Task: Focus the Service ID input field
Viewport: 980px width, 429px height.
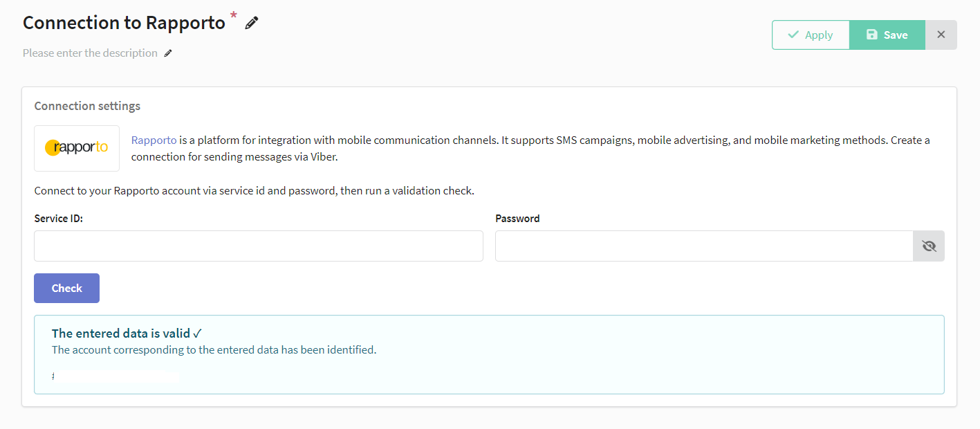Action: [259, 246]
